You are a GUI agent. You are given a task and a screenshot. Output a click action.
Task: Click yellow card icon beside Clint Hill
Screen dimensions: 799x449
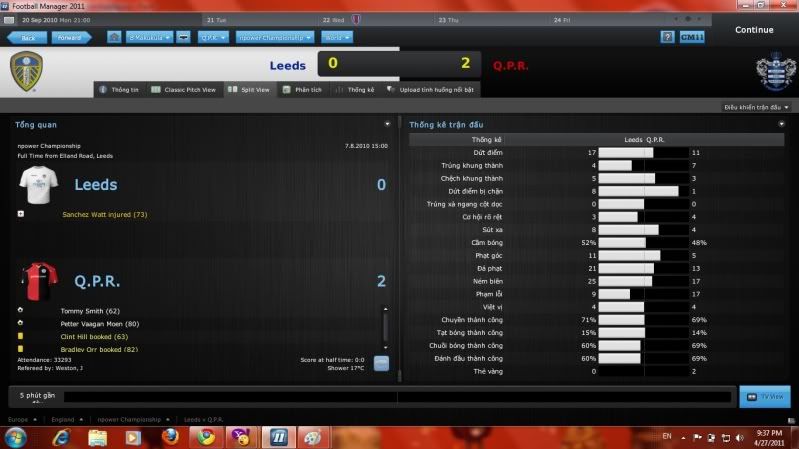tap(20, 336)
